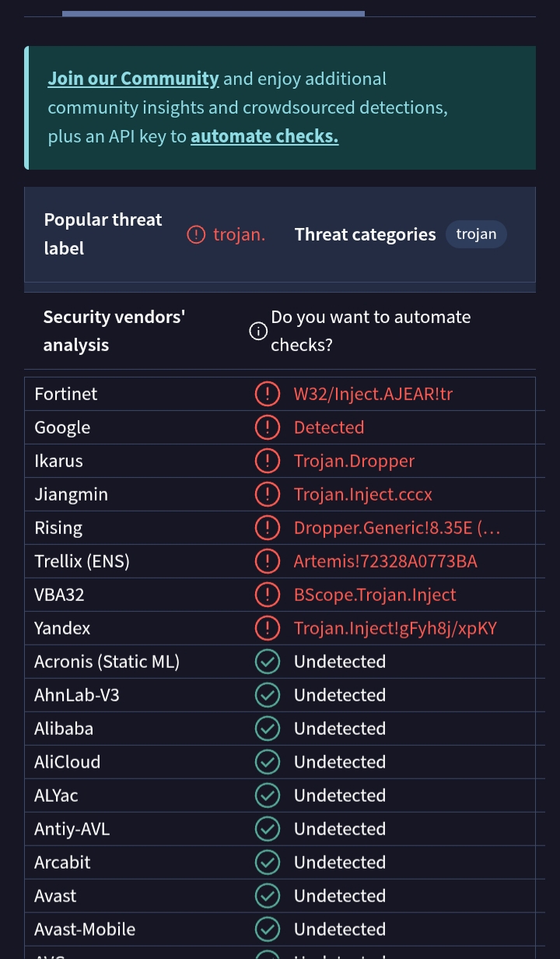The height and width of the screenshot is (959, 560).
Task: Follow the automate checks link
Action: [264, 136]
